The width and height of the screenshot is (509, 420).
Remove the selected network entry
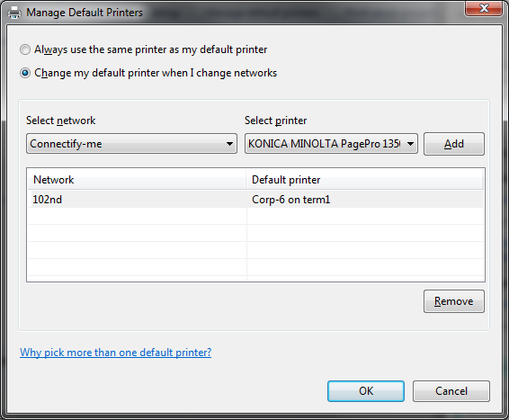pos(454,301)
